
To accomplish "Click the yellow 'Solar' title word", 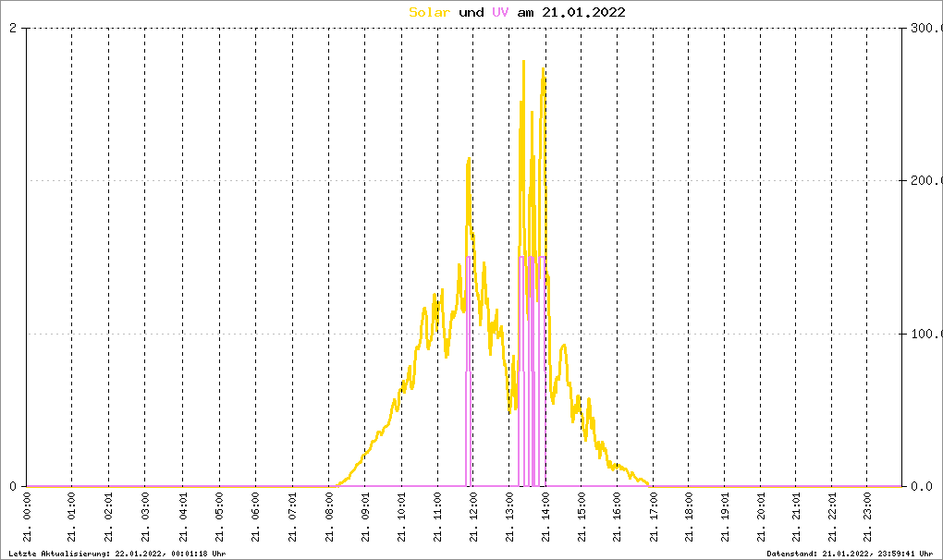I will (x=429, y=12).
